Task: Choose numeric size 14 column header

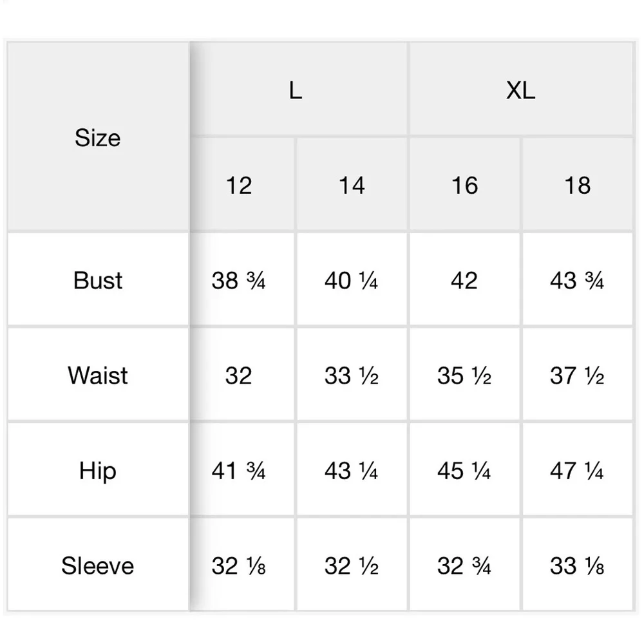Action: pos(352,184)
